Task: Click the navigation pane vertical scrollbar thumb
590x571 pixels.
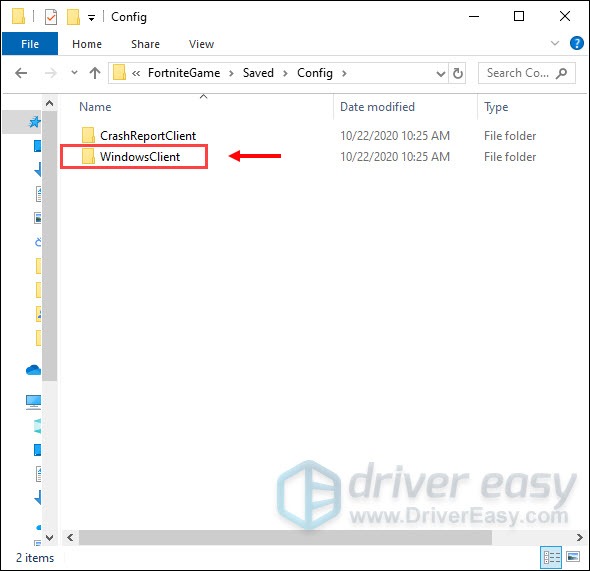Action: 50,246
